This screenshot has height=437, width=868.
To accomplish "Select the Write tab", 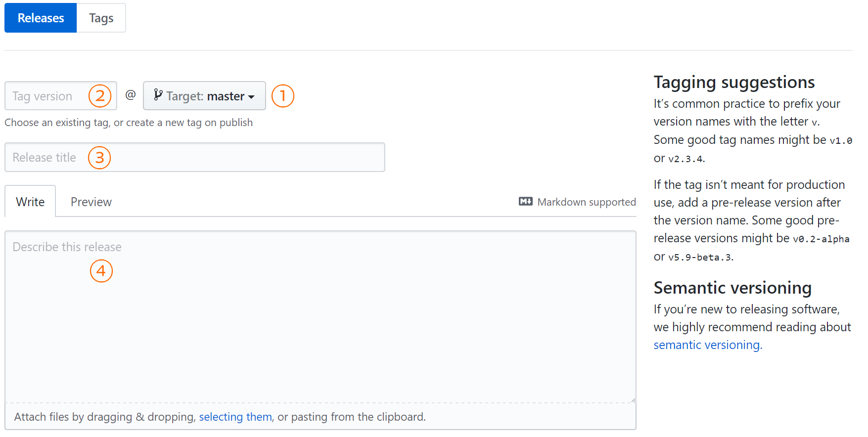I will click(30, 202).
